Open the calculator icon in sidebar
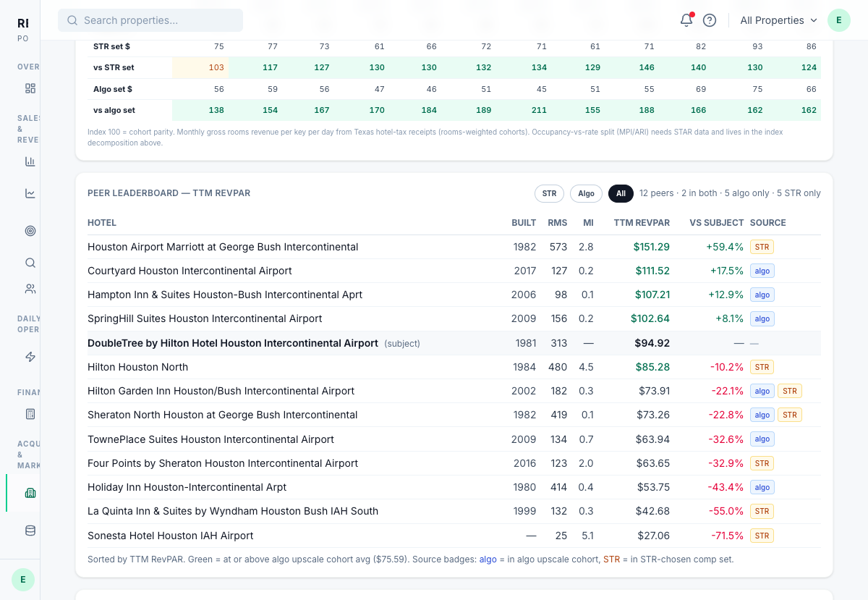Image resolution: width=868 pixels, height=600 pixels. 30,414
